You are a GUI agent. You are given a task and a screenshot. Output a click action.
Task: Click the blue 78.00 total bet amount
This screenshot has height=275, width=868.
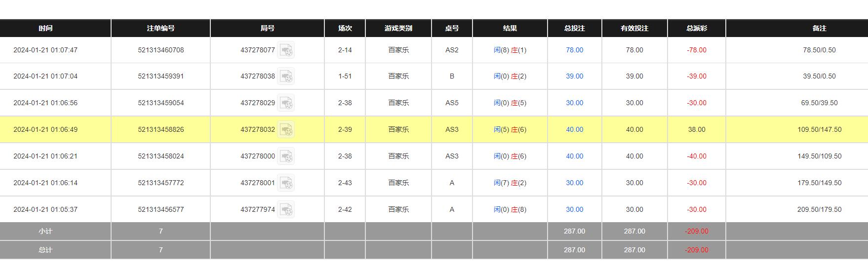[x=574, y=50]
